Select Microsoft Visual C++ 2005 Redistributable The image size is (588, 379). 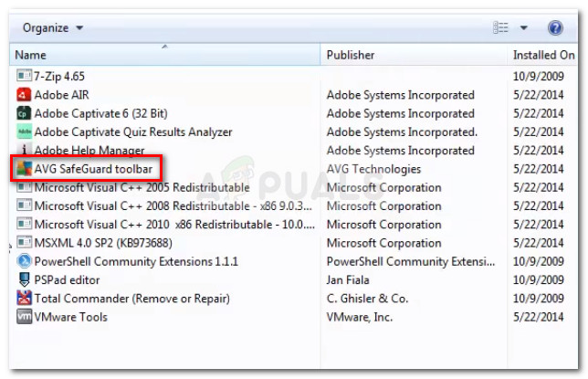pos(142,187)
